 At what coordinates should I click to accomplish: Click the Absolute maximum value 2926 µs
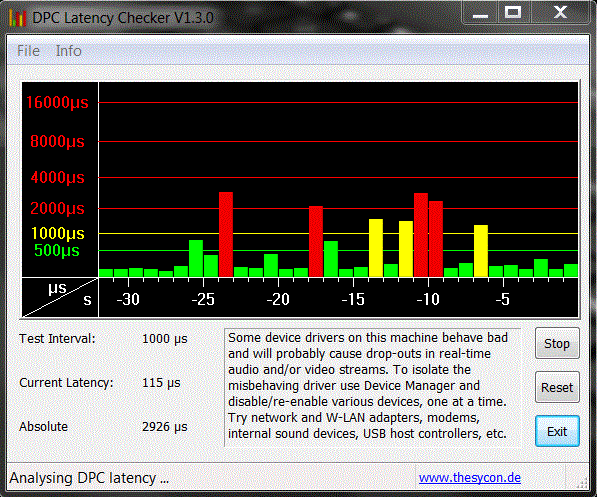[x=164, y=427]
